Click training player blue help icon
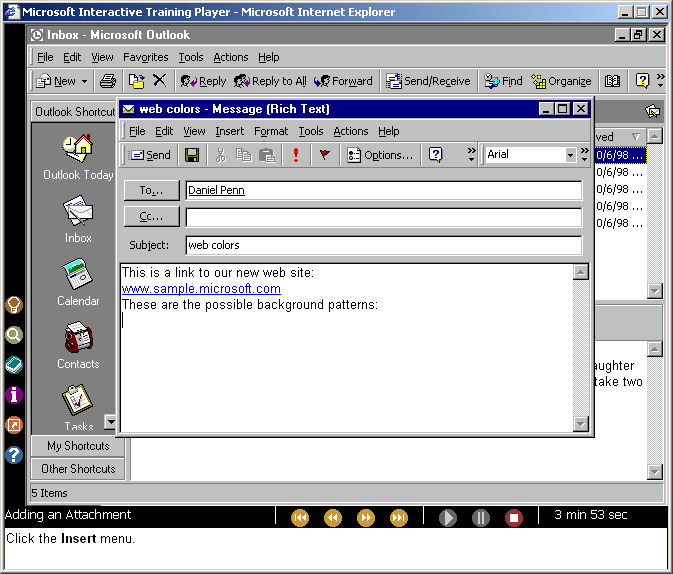Screen dimensions: 673x574 14,455
